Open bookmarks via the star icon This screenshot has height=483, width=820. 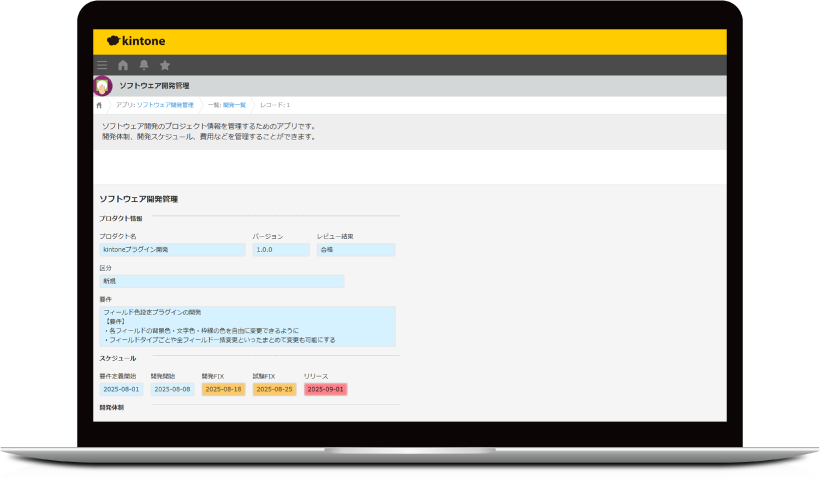tap(165, 65)
